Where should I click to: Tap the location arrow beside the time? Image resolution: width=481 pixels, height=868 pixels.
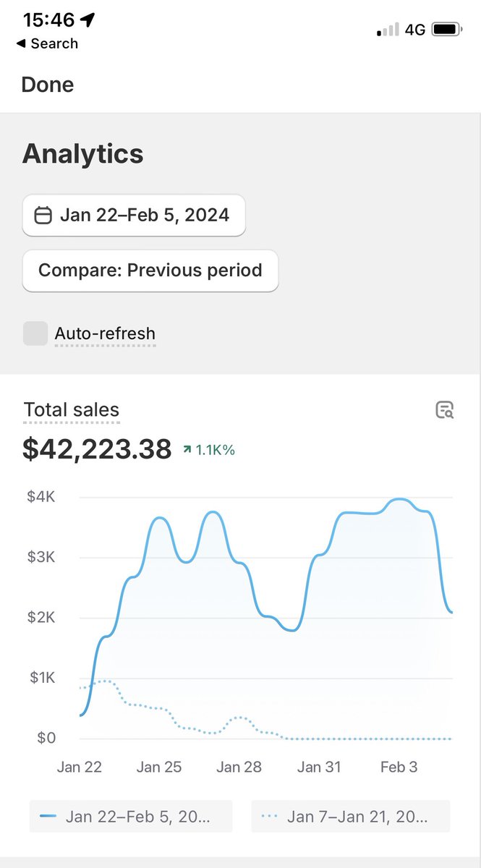(x=88, y=20)
